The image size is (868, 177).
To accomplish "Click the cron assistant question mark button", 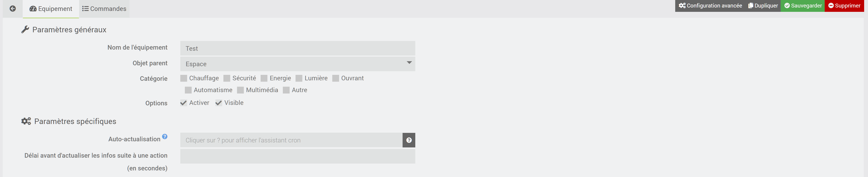I will click(x=408, y=140).
